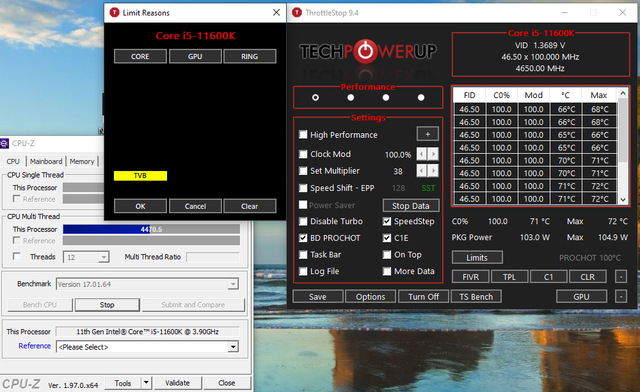Enable Speed Shift - EPP checkbox
The width and height of the screenshot is (640, 392).
coord(303,188)
